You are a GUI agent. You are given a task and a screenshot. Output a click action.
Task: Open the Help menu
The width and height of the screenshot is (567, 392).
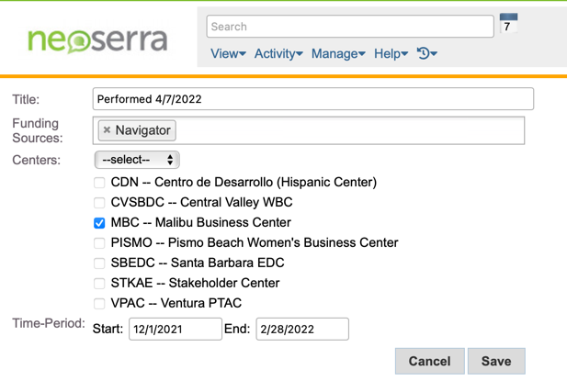(391, 54)
